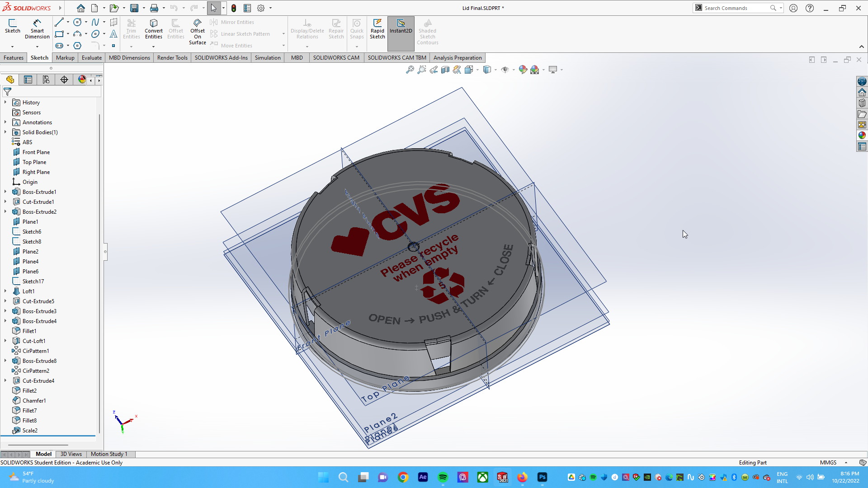
Task: Click the Apply Scene icon
Action: [535, 70]
